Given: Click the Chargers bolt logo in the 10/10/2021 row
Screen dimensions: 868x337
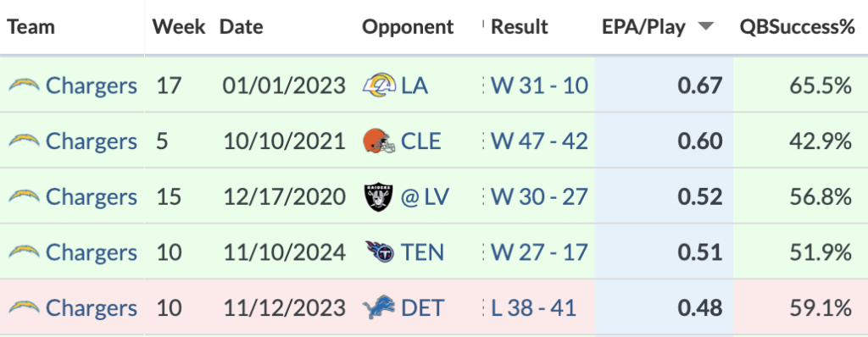Looking at the screenshot, I should pyautogui.click(x=24, y=141).
